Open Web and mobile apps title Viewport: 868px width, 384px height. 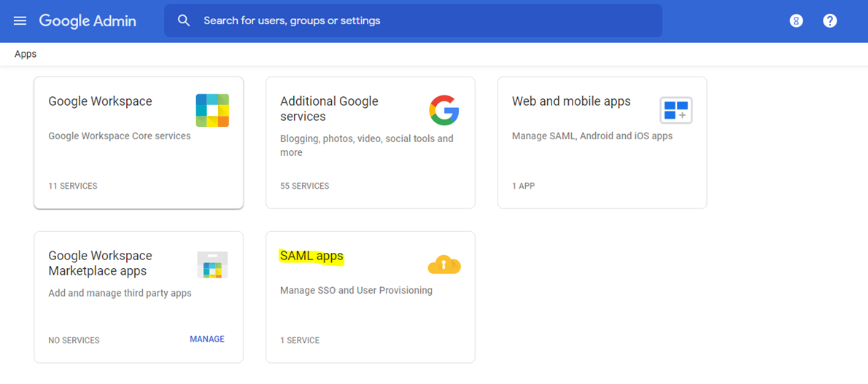click(571, 101)
